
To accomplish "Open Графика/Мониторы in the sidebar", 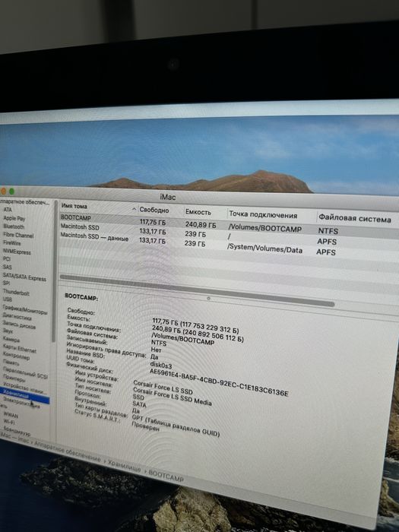I will (25, 309).
